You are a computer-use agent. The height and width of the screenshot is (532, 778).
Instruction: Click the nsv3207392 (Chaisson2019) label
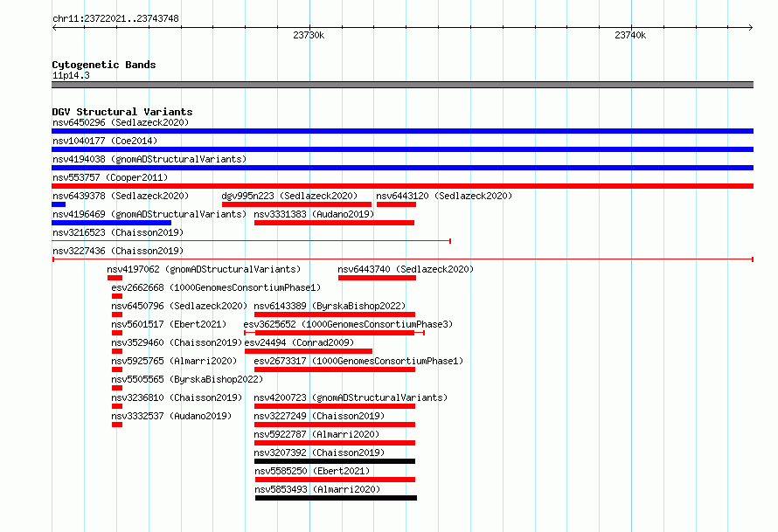point(319,453)
